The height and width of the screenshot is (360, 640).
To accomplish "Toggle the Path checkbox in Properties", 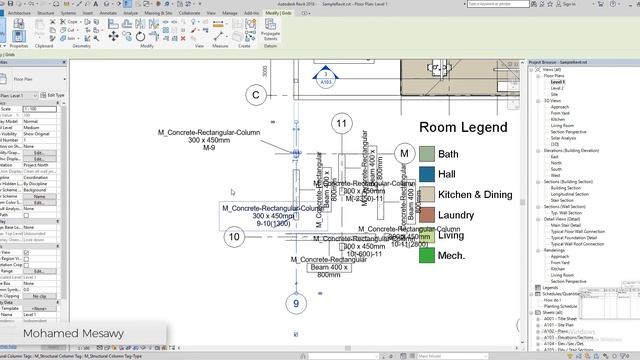I will click(x=26, y=215).
